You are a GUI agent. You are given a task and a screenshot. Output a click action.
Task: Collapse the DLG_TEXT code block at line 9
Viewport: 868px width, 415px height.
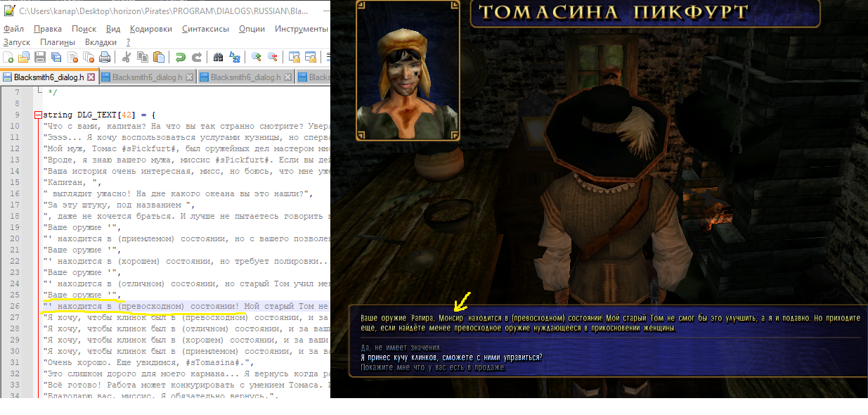click(x=37, y=115)
